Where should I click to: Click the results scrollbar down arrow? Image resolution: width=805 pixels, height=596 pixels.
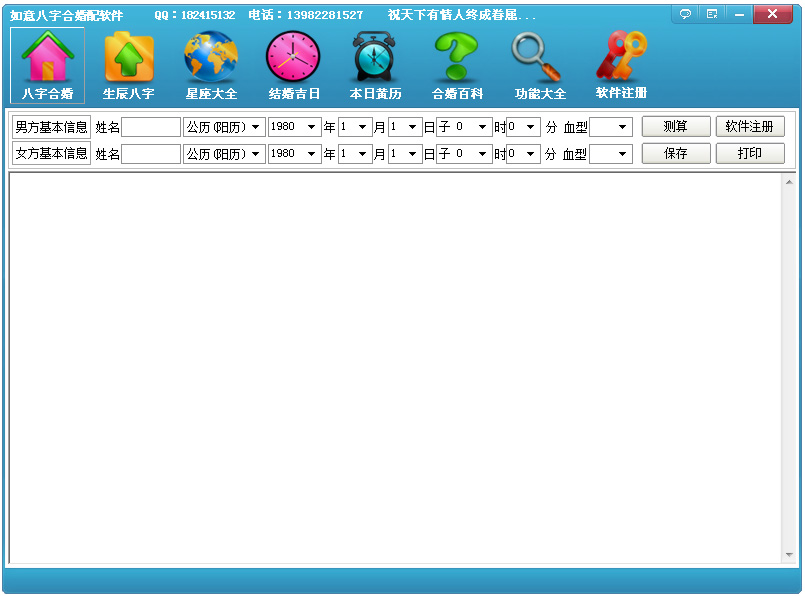point(788,555)
